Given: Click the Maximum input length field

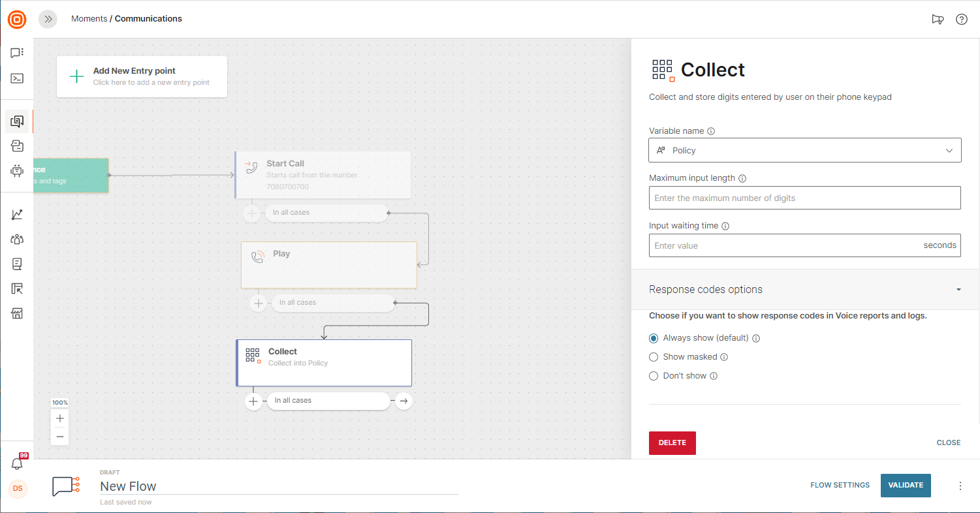Looking at the screenshot, I should tap(804, 198).
